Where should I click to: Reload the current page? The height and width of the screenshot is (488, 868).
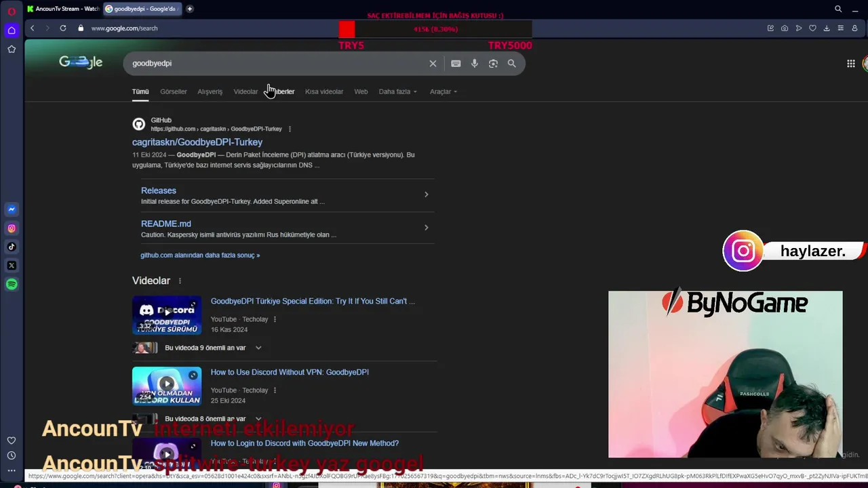63,28
